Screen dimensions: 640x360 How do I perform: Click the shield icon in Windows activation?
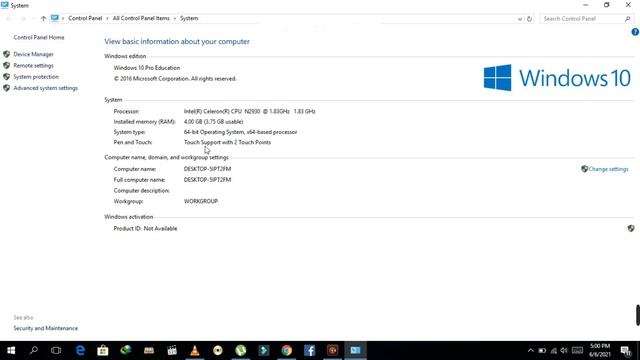pos(631,229)
